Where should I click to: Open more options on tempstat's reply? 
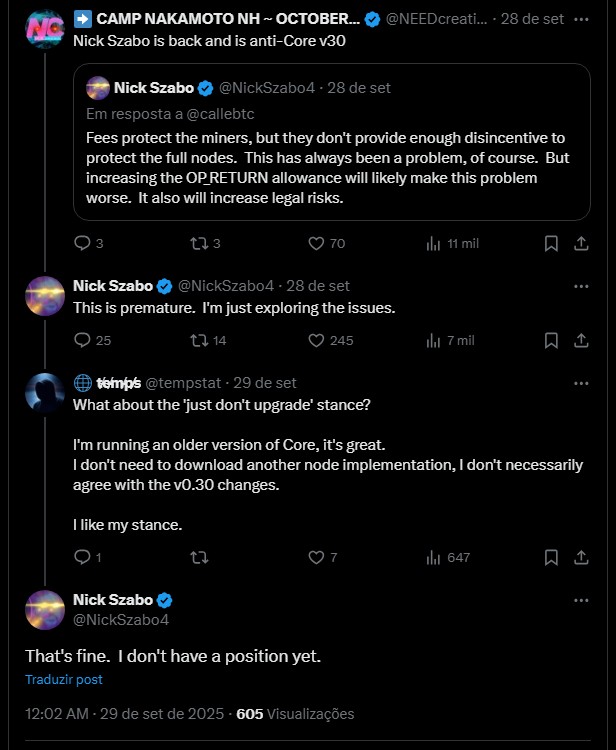coord(581,383)
